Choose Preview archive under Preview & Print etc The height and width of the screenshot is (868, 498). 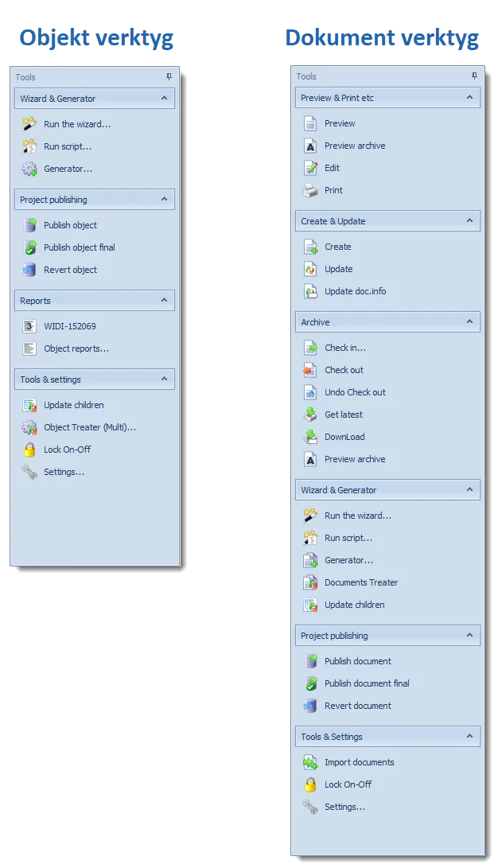click(x=355, y=146)
